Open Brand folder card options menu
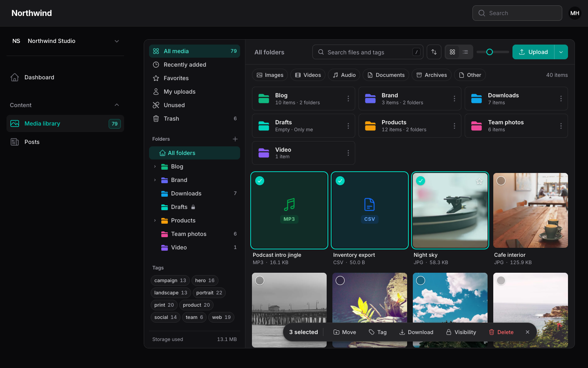The image size is (588, 368). (x=454, y=99)
